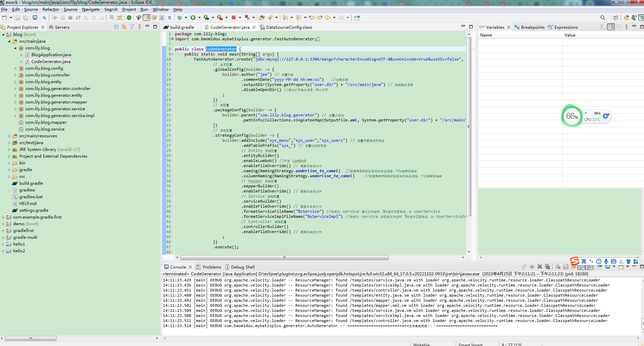Click the search magnifier icon in toolbar

pos(603,18)
